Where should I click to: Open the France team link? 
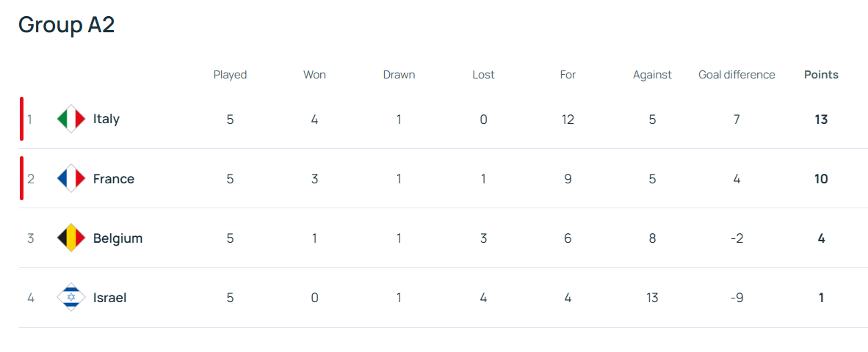[x=114, y=178]
